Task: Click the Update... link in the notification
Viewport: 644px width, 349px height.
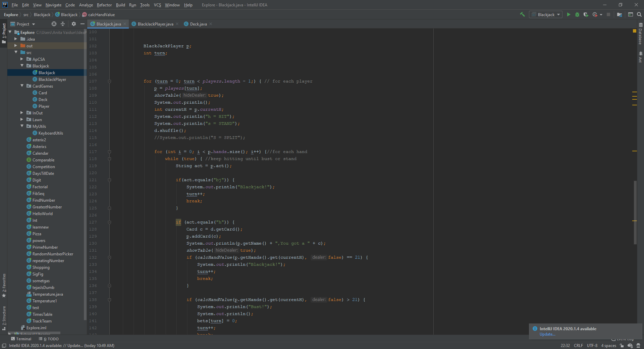Action: (x=547, y=334)
